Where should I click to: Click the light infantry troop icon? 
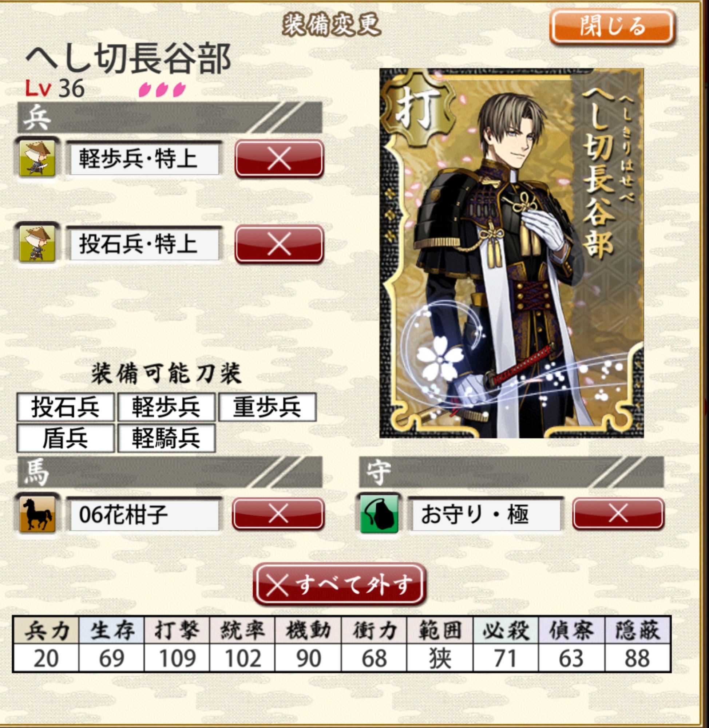click(37, 158)
